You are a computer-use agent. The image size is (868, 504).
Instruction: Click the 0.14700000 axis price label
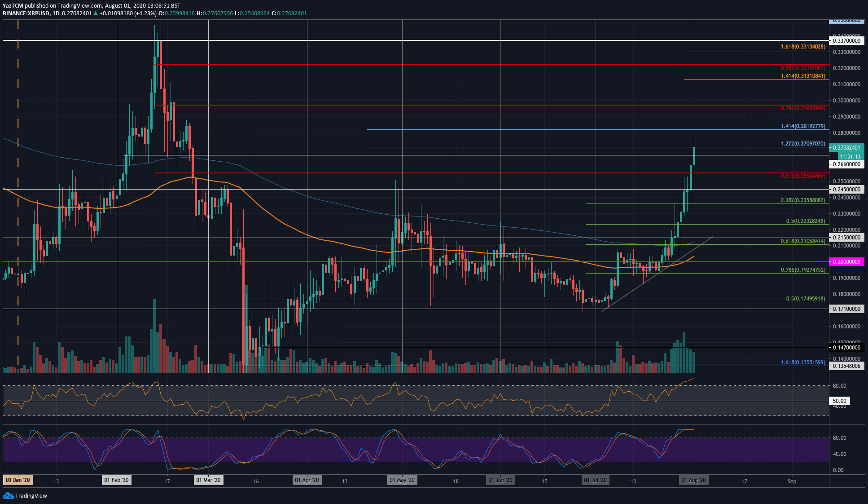coord(846,347)
